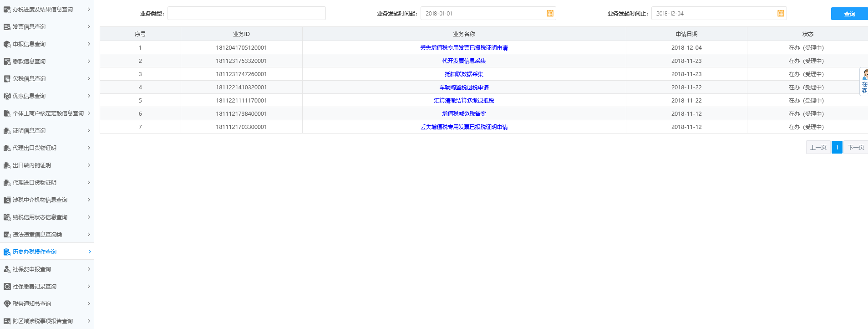
Task: Click the 申请日期 column header
Action: tap(686, 34)
